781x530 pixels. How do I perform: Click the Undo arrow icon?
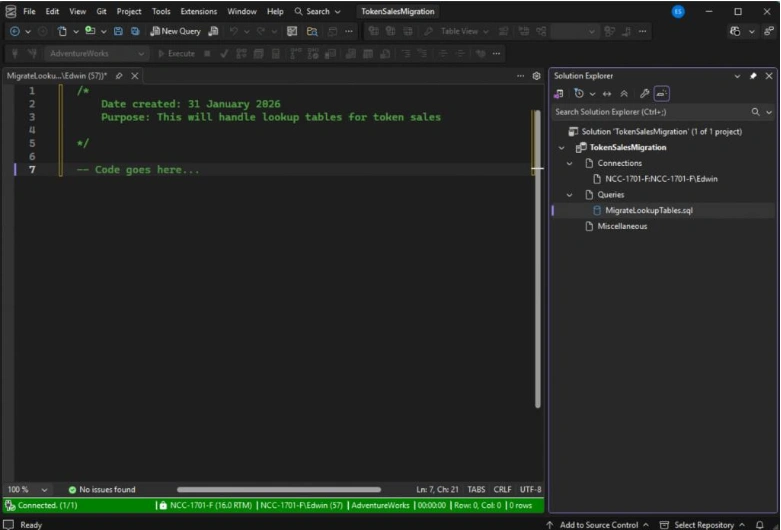[233, 31]
